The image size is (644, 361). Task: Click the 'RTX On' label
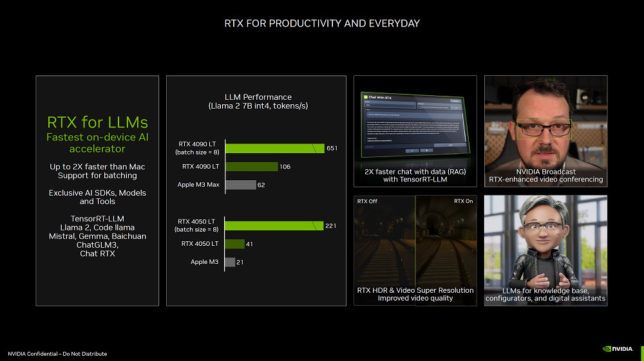click(x=463, y=201)
